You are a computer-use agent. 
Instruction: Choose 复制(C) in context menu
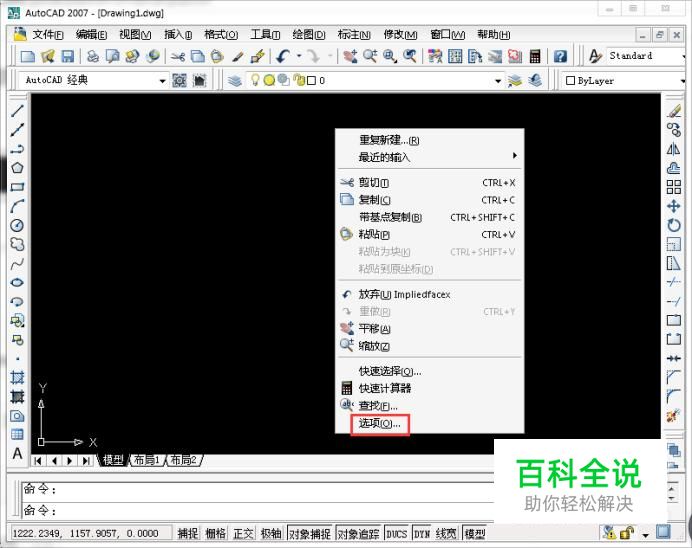click(430, 200)
